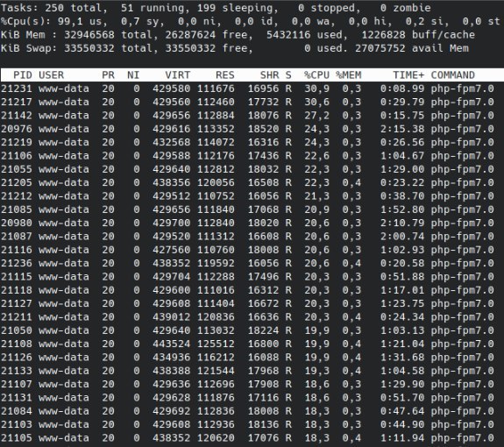Click PID 20976 in the process list
Image resolution: width=504 pixels, height=447 pixels.
[x=17, y=129]
